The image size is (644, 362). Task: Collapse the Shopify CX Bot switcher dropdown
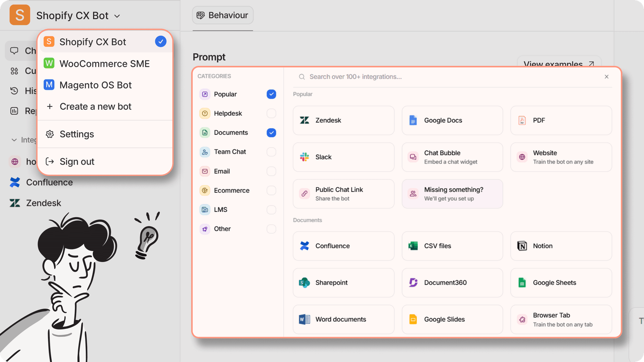(x=117, y=16)
